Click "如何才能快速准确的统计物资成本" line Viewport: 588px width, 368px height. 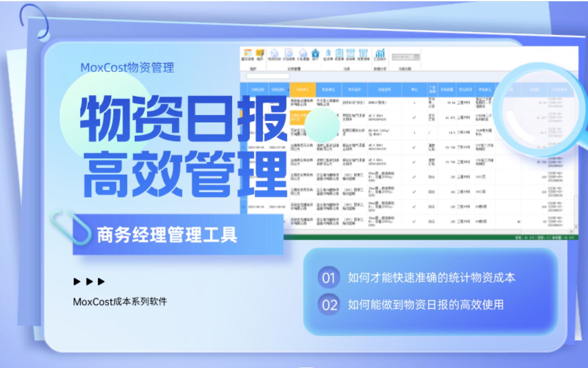point(431,277)
